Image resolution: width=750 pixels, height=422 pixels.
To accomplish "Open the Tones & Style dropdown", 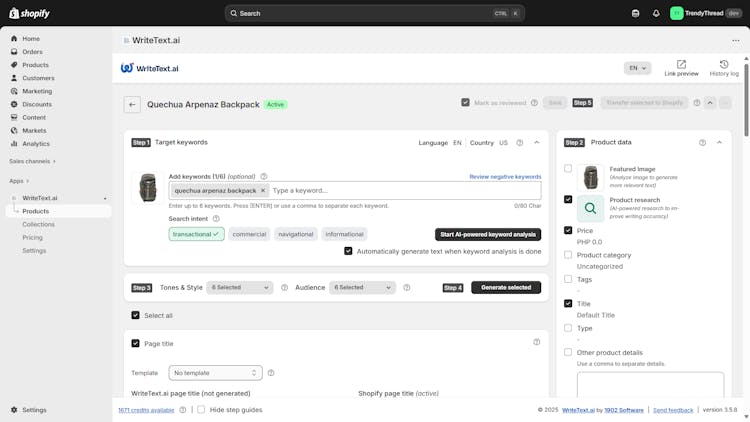I will tap(240, 287).
